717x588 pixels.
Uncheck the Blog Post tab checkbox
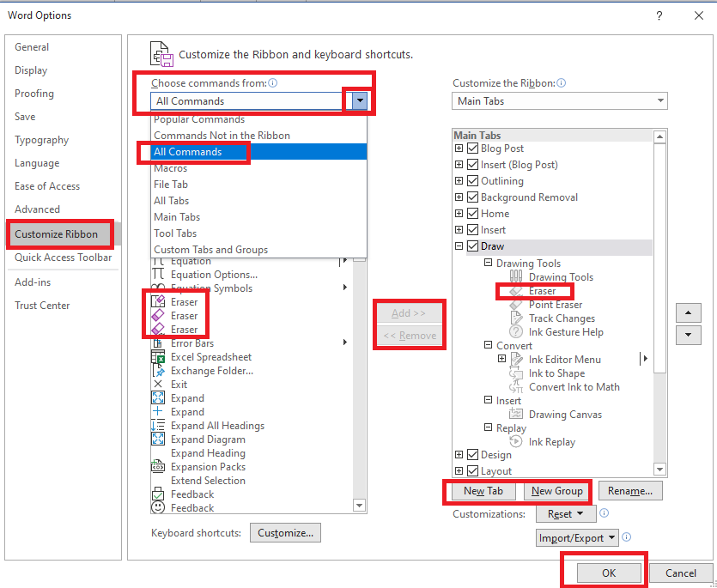473,149
